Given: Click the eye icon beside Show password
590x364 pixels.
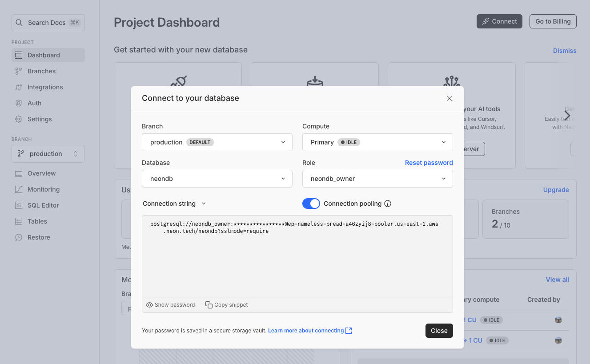Looking at the screenshot, I should pos(149,305).
